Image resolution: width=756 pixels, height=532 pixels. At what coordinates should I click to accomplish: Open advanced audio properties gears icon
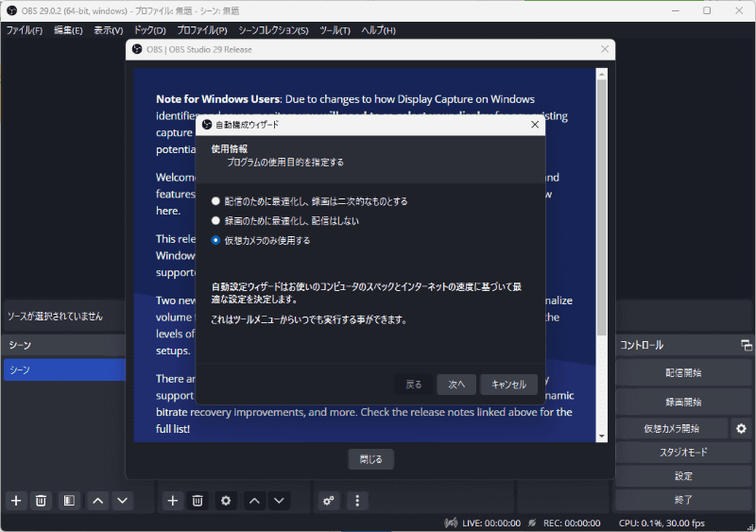point(329,501)
